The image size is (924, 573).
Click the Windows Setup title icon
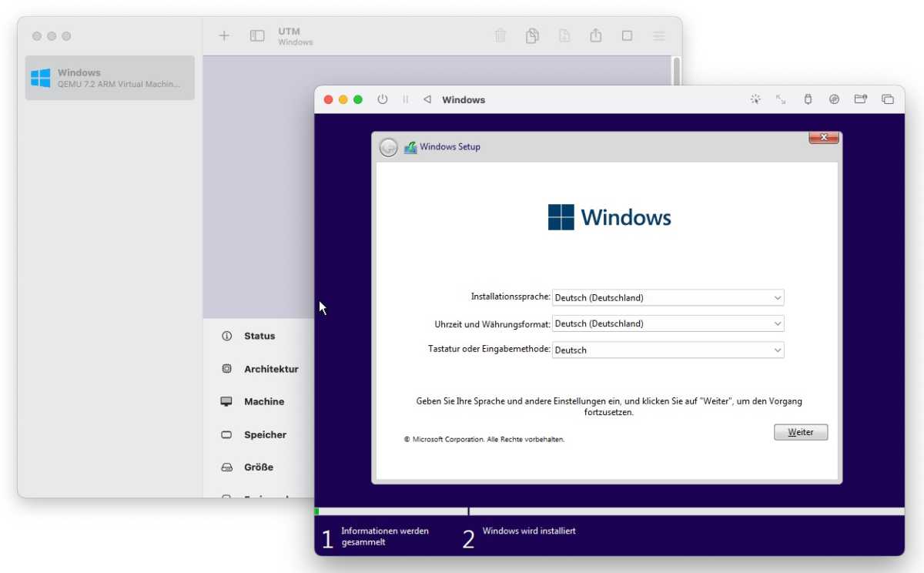pos(410,147)
